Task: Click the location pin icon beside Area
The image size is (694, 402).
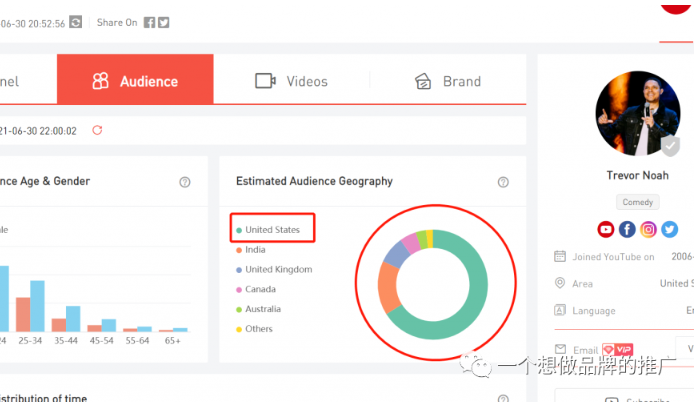Action: pos(560,283)
